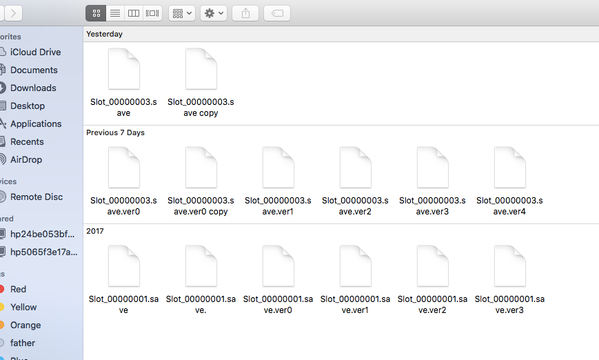The image size is (599, 360).
Task: Select file icon Slot_00000001.save
Action: (124, 266)
